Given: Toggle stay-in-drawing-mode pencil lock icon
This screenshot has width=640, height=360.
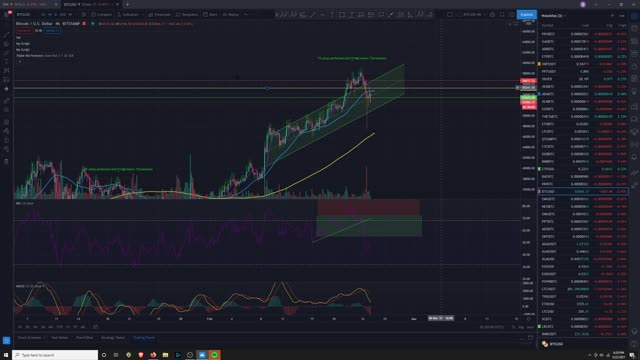Looking at the screenshot, I should point(6,131).
